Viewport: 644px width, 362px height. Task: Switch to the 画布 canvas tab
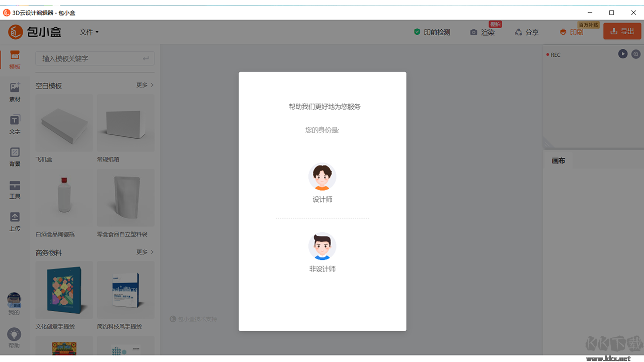(558, 161)
